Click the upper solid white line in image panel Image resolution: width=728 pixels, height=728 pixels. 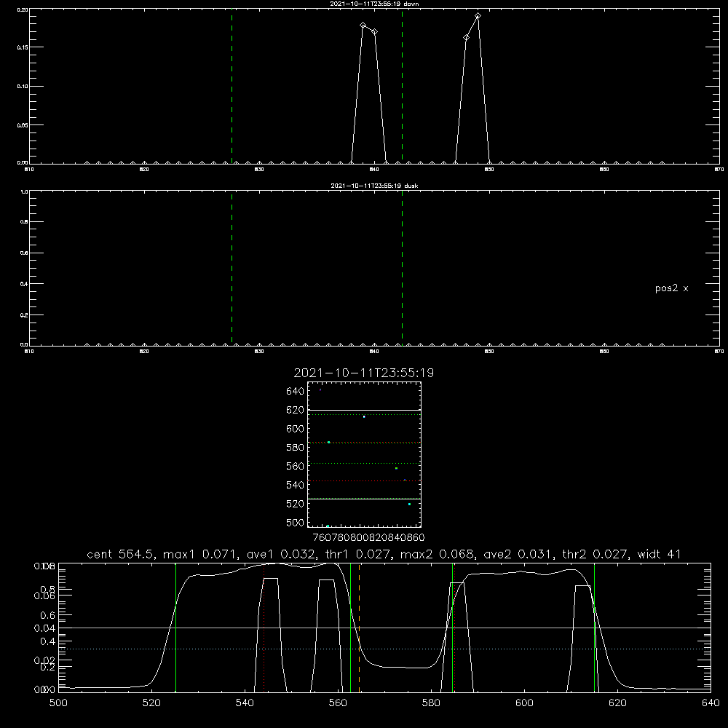364,410
